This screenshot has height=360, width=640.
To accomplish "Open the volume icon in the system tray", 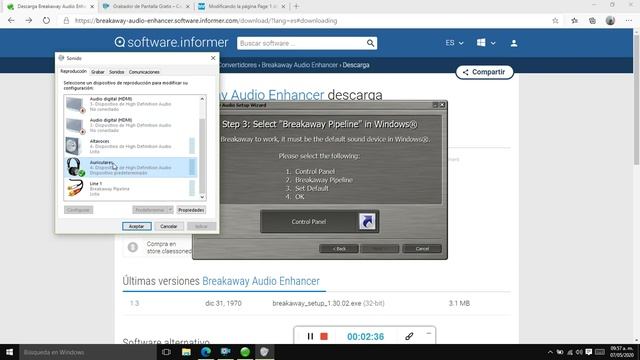I will click(x=579, y=352).
